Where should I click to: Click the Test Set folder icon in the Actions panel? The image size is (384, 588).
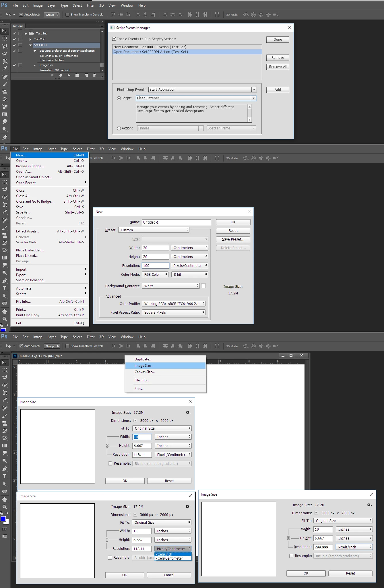[x=32, y=34]
